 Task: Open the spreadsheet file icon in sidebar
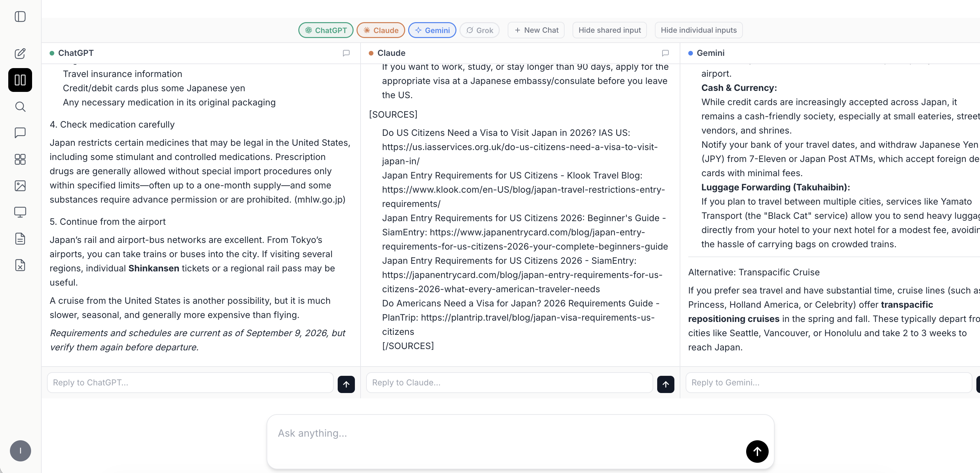tap(20, 265)
